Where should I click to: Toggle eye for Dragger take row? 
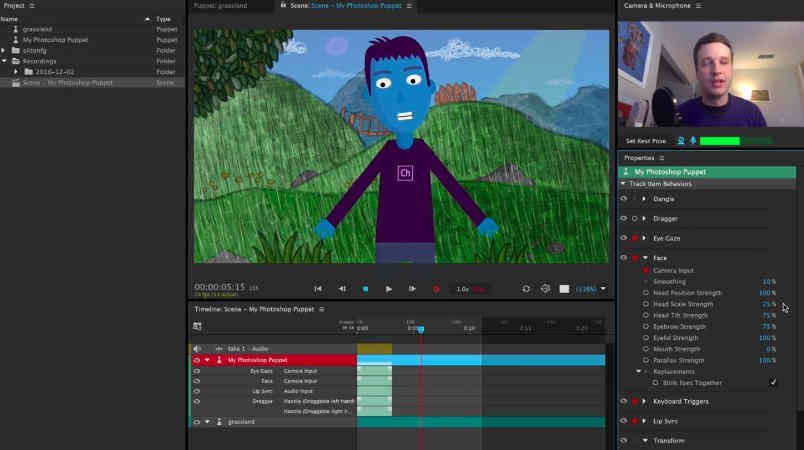click(x=196, y=401)
